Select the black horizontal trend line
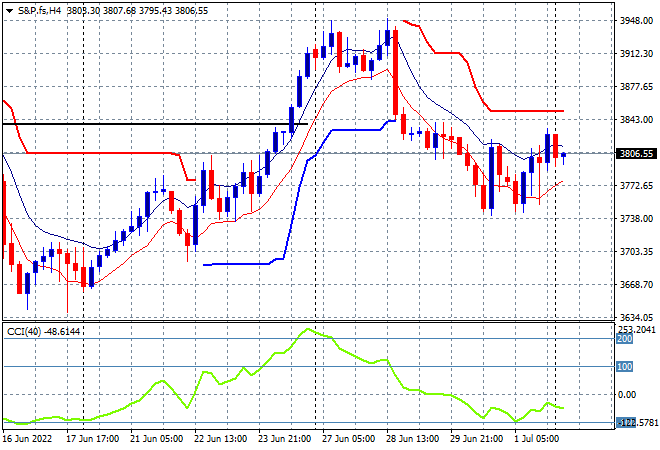This screenshot has height=450, width=660. (x=155, y=124)
